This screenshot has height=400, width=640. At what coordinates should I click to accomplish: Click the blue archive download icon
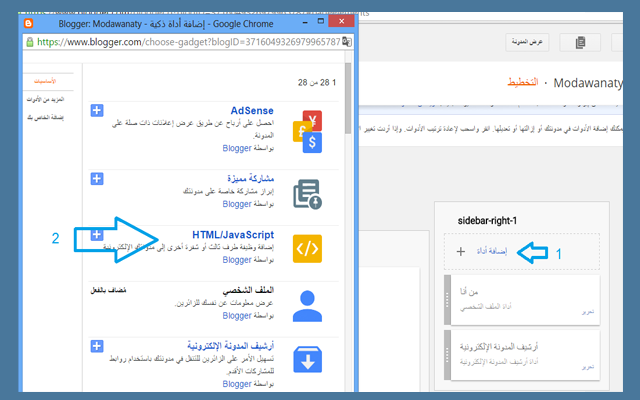pos(307,360)
